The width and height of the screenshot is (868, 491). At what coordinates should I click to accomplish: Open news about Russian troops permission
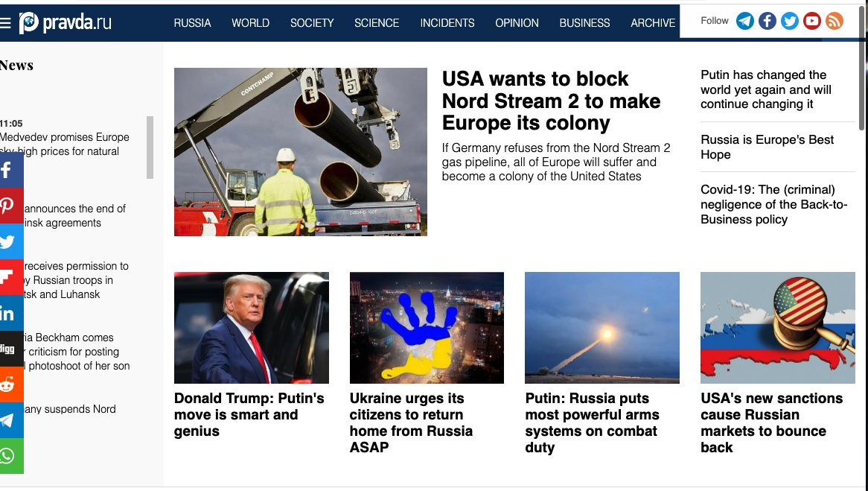76,280
